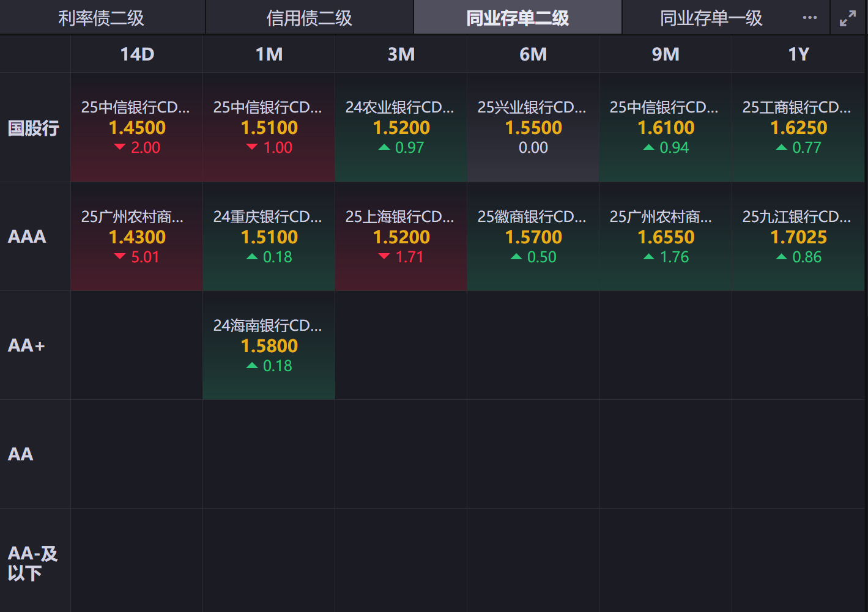Expand panel with the fullscreen arrows icon

(x=848, y=18)
